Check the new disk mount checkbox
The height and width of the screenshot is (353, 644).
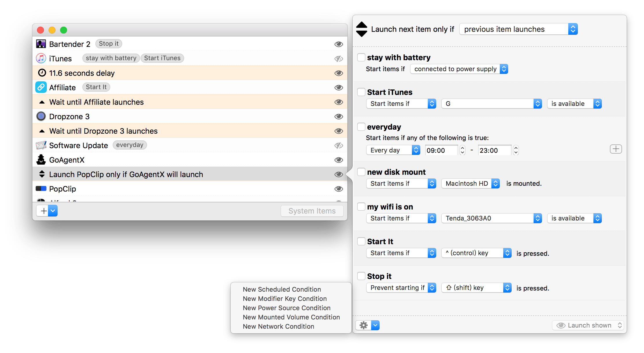pos(361,172)
